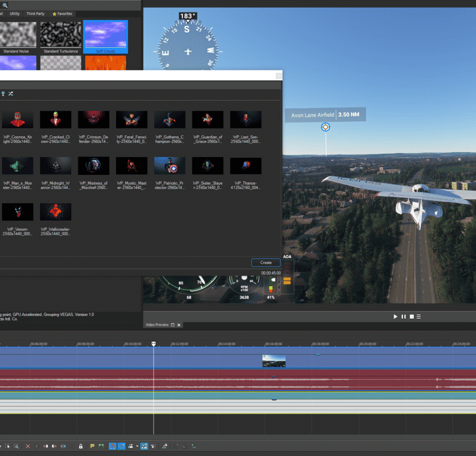
Task: Toggle Automatic Crossfades icon
Action: 122,446
